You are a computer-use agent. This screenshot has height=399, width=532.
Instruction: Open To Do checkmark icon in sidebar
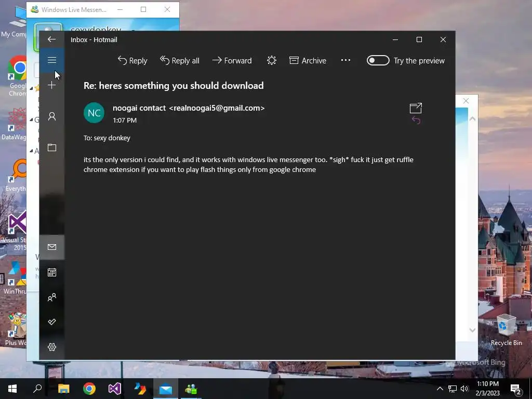52,322
